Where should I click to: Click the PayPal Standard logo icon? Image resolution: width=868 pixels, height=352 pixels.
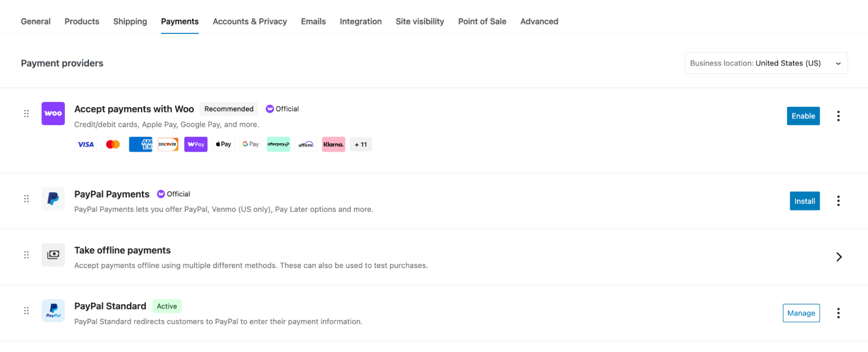point(53,311)
